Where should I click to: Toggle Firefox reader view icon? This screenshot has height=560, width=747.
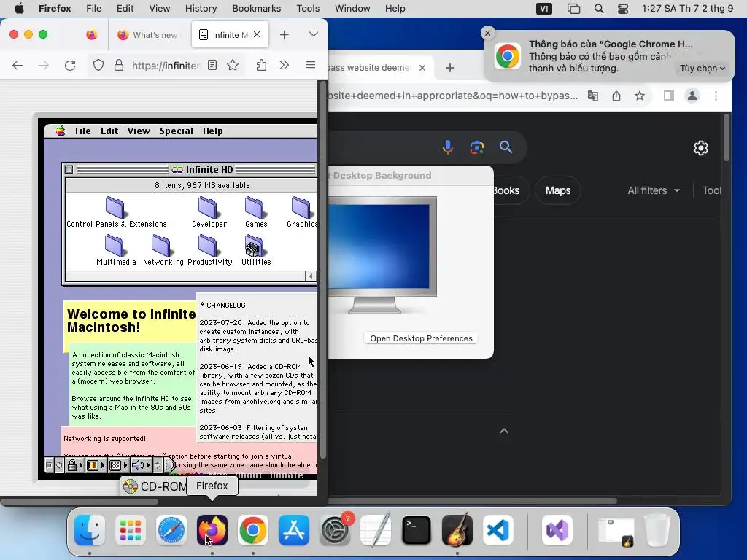coord(212,65)
